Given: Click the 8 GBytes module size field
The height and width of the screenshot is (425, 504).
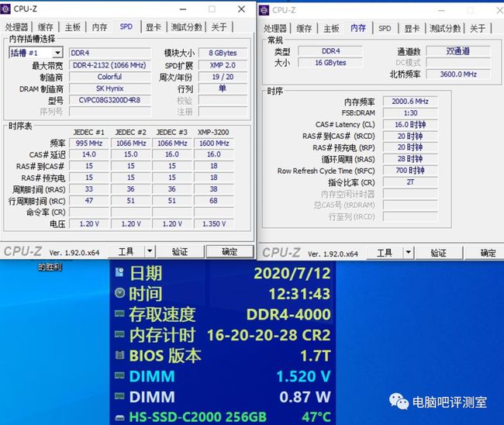Looking at the screenshot, I should [223, 53].
